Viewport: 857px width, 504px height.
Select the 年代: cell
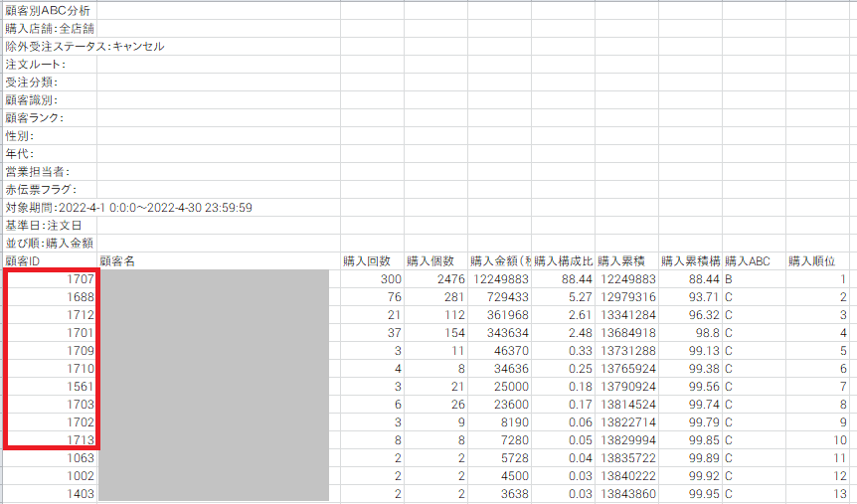50,154
